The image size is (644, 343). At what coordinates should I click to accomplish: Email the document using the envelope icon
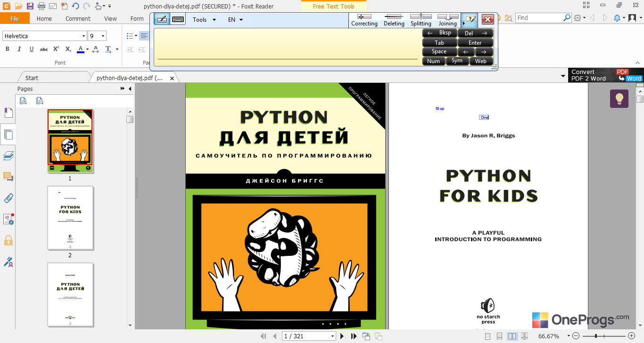click(x=52, y=6)
